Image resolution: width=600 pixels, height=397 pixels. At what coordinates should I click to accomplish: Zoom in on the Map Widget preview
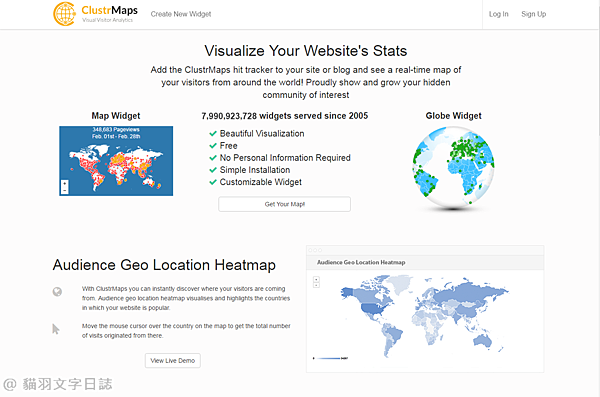click(65, 183)
